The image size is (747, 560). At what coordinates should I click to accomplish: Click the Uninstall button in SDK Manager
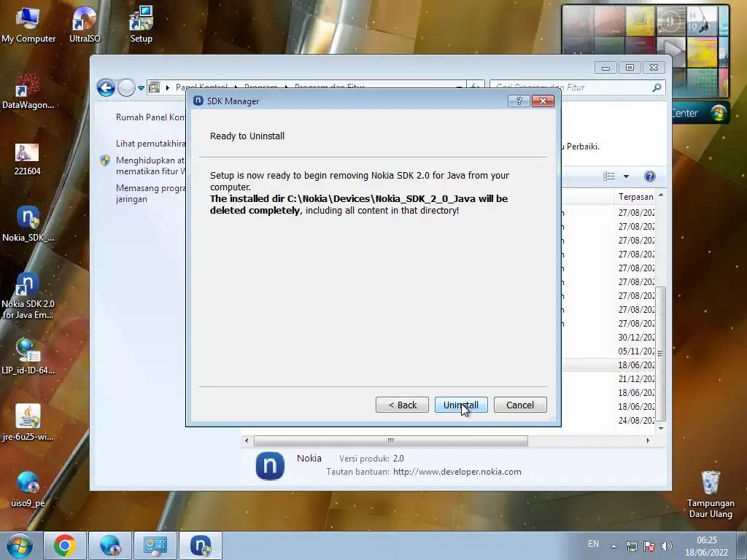coord(461,405)
